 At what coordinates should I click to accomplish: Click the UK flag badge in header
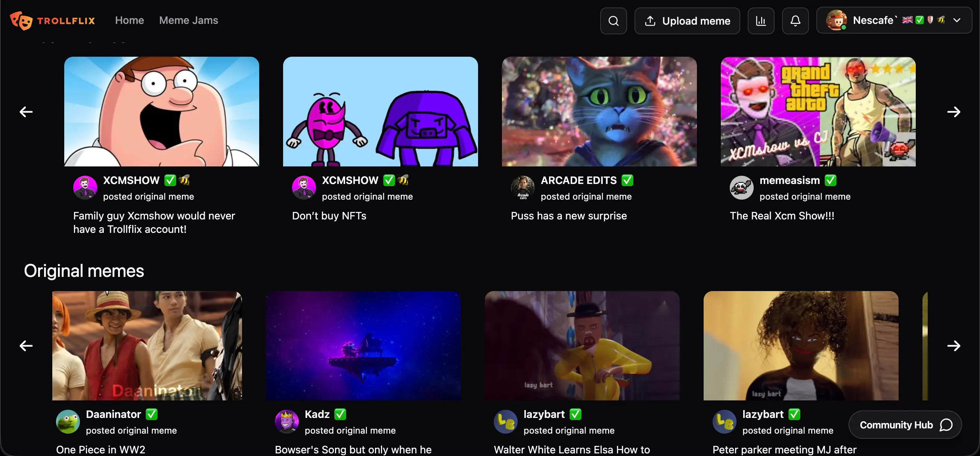coord(907,20)
